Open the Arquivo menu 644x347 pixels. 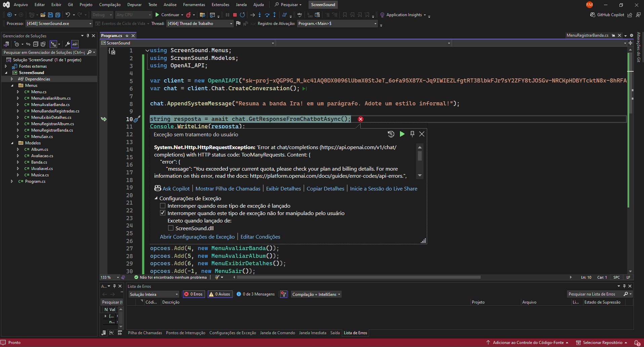[21, 5]
